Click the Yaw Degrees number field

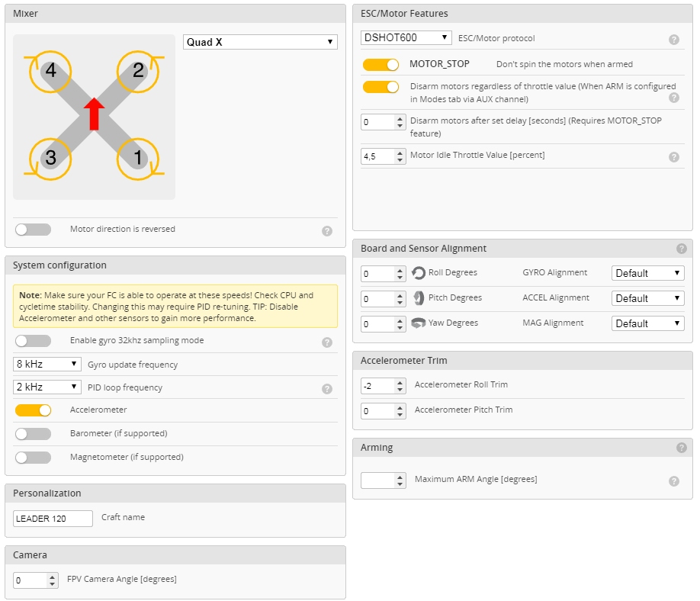coord(384,324)
